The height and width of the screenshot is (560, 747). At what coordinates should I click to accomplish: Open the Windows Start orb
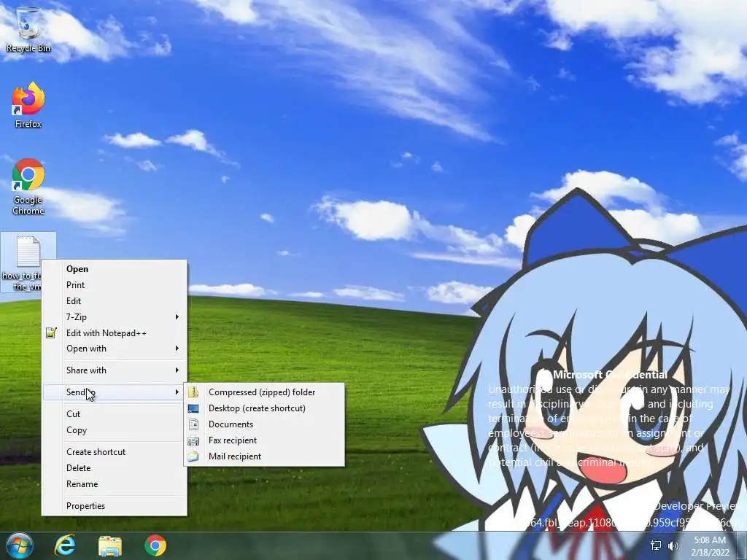point(19,545)
